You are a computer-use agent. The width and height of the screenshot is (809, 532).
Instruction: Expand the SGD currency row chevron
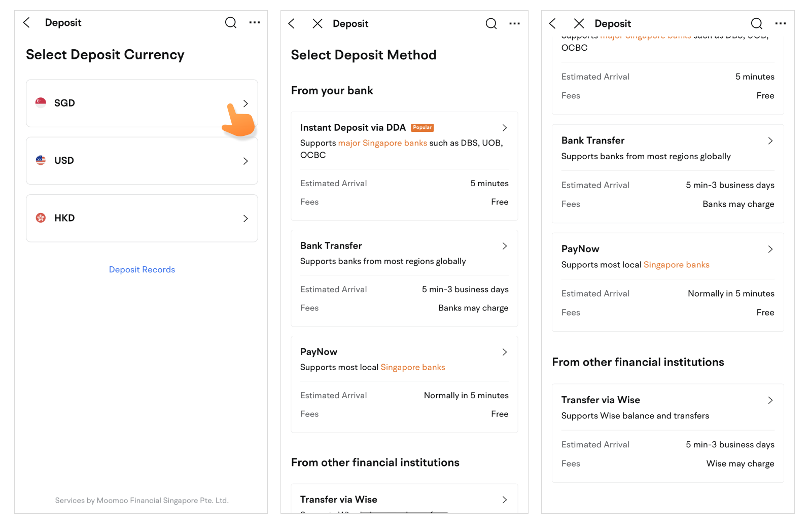coord(245,103)
